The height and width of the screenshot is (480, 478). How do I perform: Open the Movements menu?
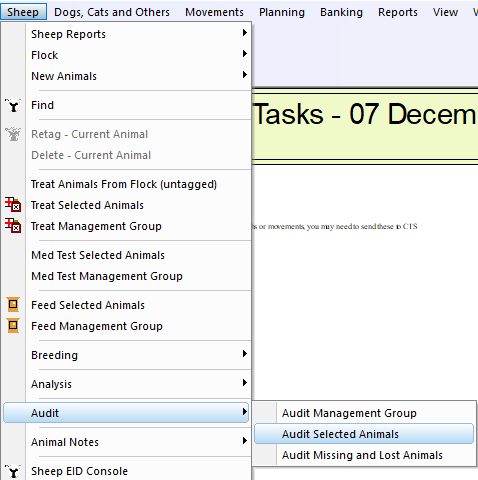[214, 12]
